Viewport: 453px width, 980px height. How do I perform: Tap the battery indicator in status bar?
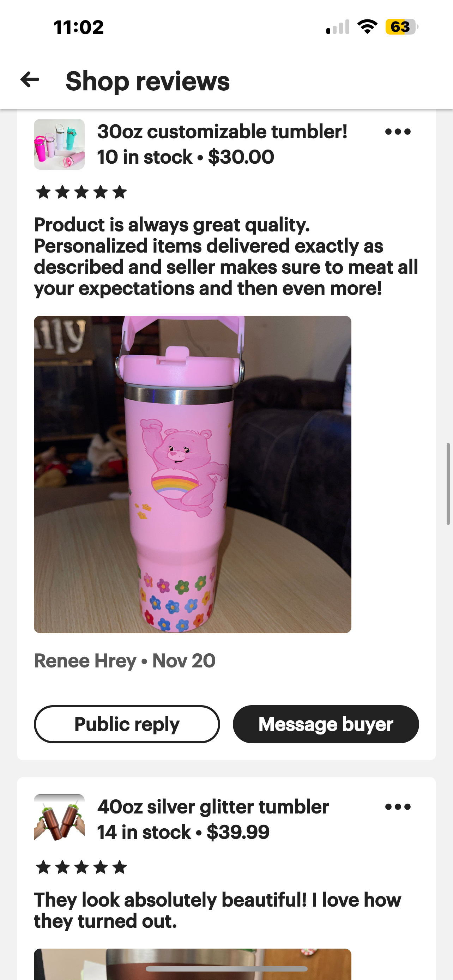(401, 27)
